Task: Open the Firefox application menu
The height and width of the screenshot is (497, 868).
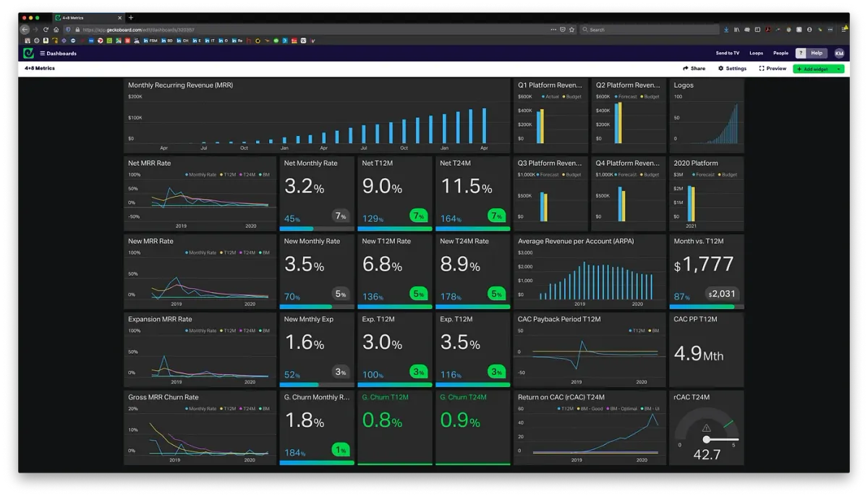Action: (x=843, y=30)
